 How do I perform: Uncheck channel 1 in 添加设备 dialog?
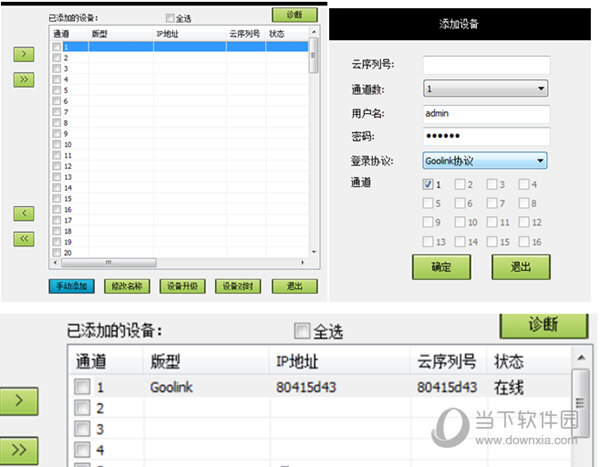point(428,184)
